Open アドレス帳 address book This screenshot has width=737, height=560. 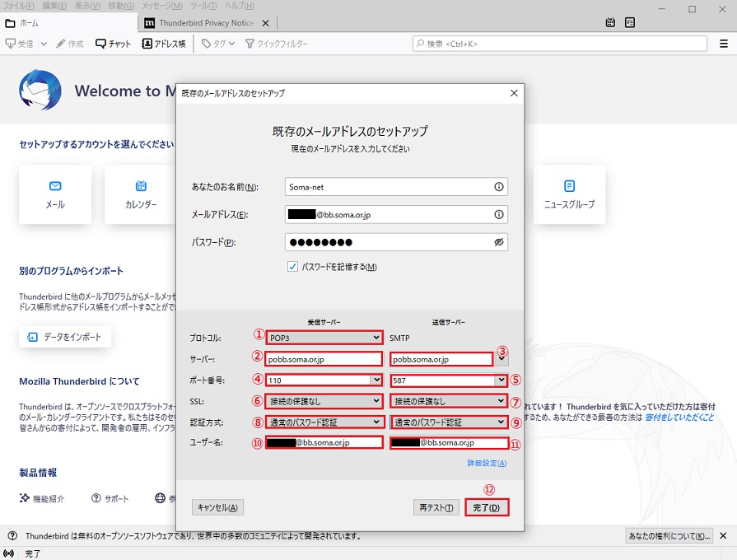[164, 44]
